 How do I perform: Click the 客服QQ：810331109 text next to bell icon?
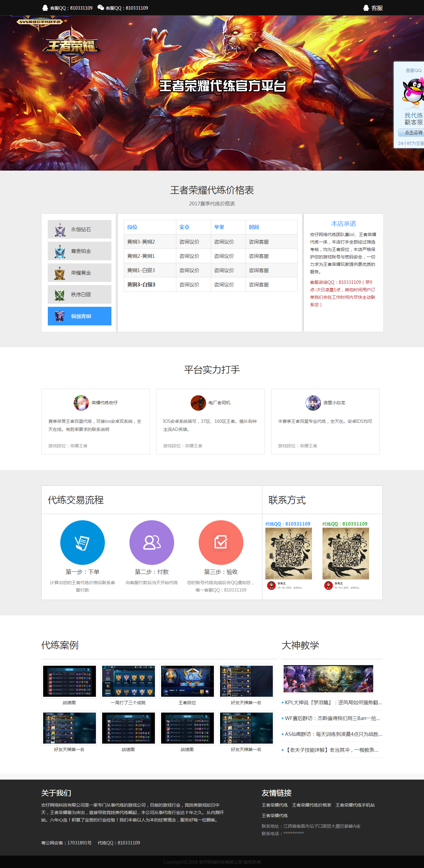[71, 8]
